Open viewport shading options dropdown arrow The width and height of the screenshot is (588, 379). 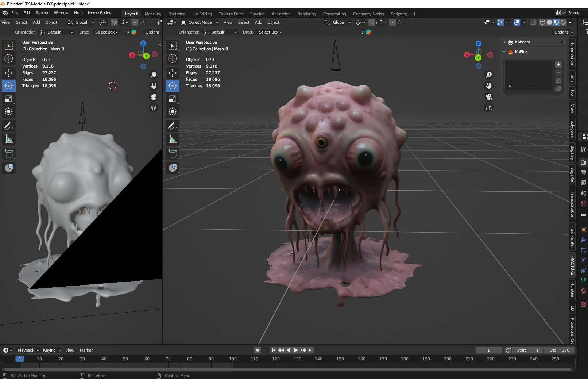(570, 22)
